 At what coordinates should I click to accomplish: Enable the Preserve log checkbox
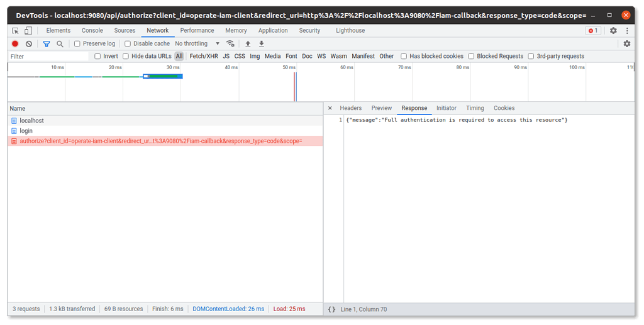[77, 43]
